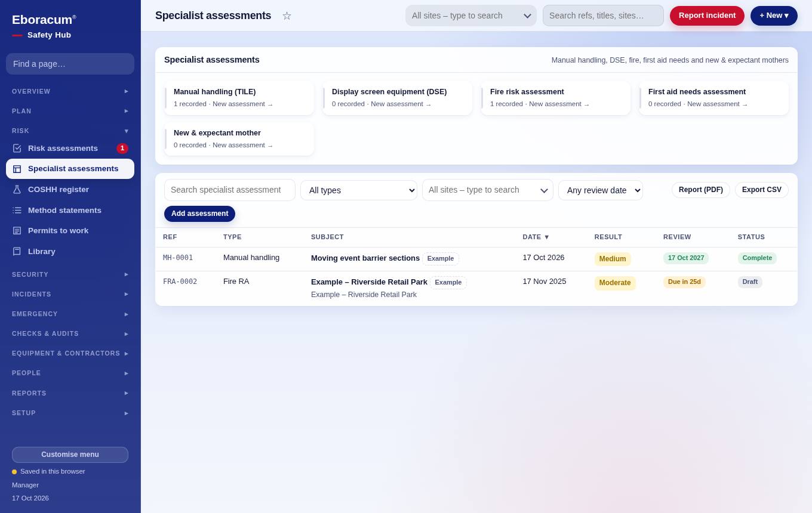Click the Library book icon

pos(17,252)
